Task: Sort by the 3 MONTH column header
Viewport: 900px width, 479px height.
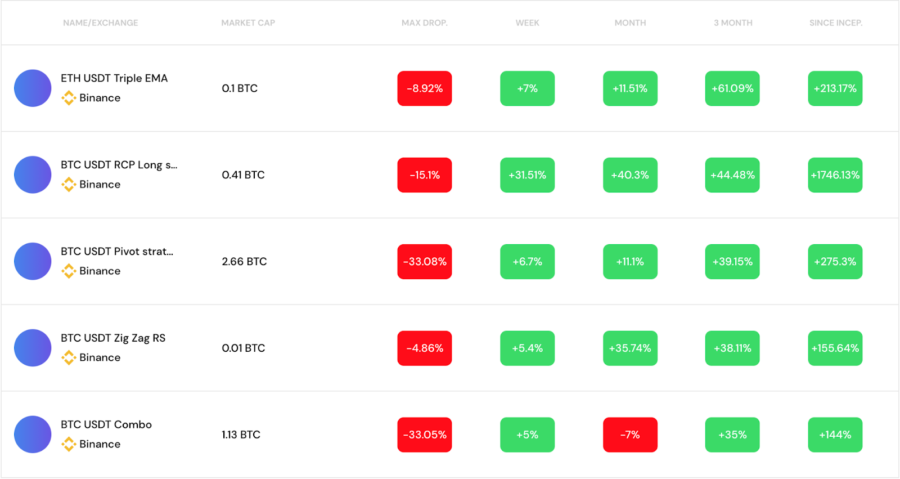Action: (x=732, y=23)
